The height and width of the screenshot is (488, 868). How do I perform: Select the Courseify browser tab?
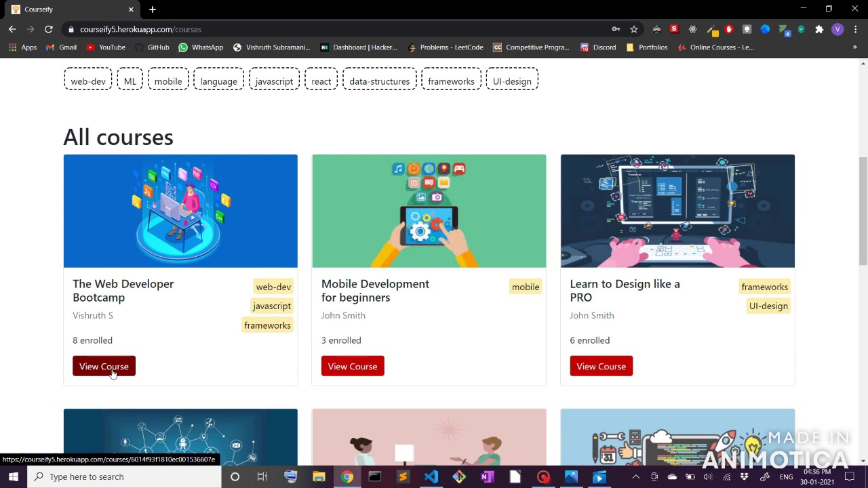click(72, 9)
